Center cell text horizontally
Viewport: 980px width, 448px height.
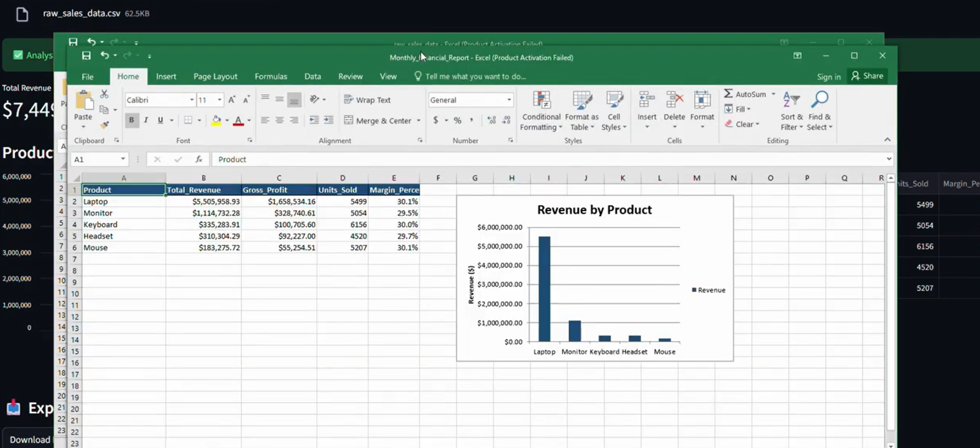coord(279,121)
